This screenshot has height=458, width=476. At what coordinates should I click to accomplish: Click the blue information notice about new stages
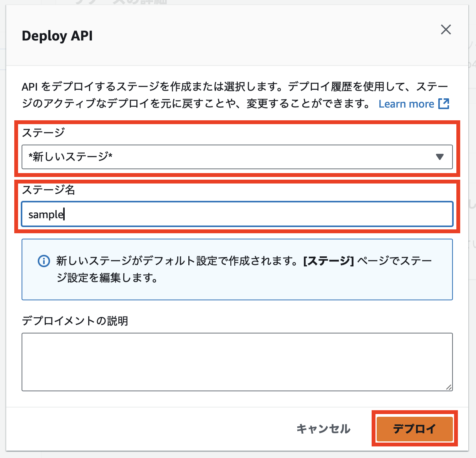click(237, 269)
